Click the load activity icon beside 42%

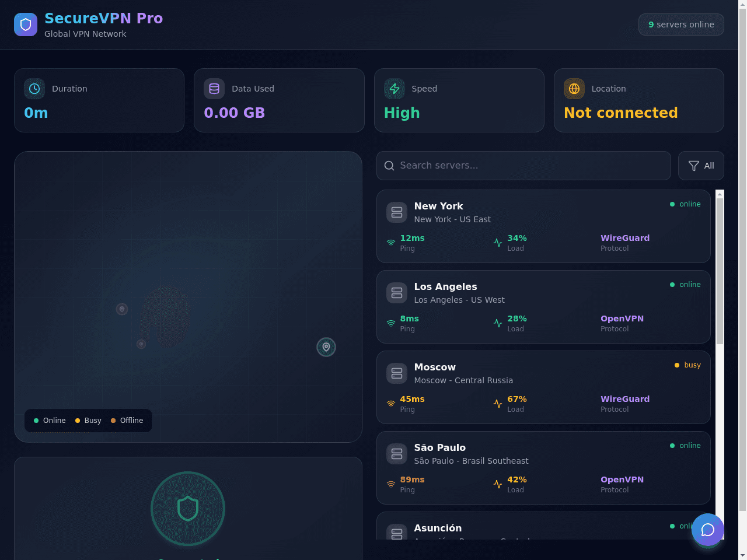(x=498, y=484)
